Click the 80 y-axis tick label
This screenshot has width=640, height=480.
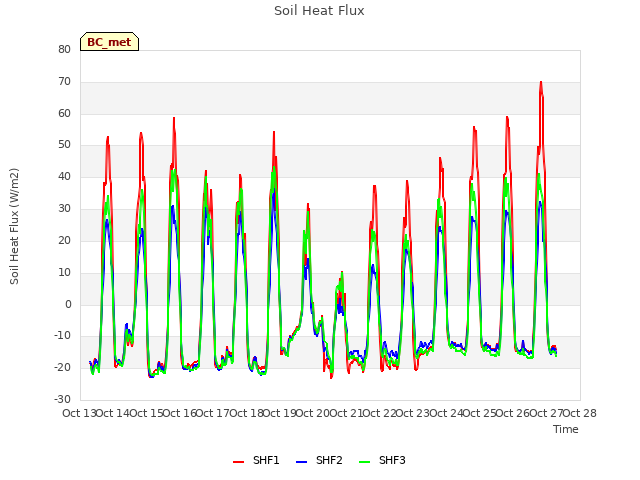64,49
